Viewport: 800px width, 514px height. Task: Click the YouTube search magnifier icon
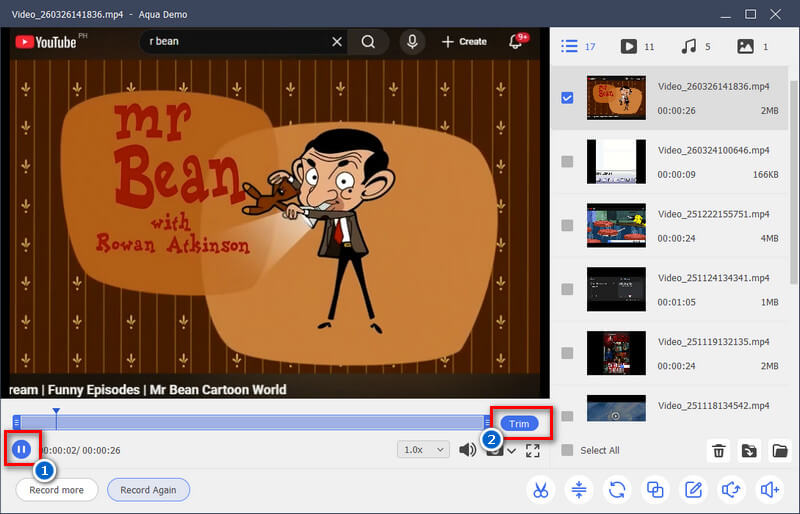point(368,41)
